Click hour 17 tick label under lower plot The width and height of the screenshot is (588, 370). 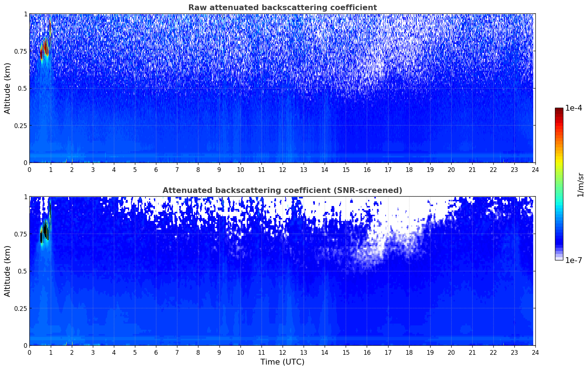[x=388, y=352]
